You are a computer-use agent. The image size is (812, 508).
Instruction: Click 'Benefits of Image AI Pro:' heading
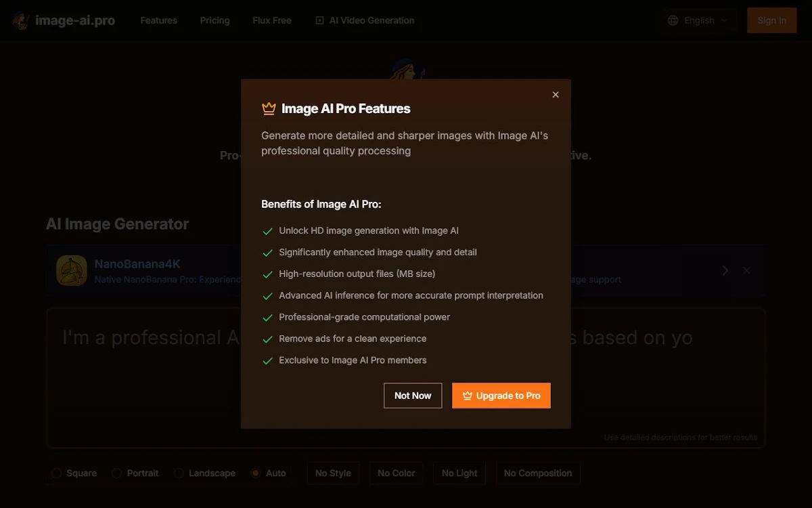tap(321, 204)
